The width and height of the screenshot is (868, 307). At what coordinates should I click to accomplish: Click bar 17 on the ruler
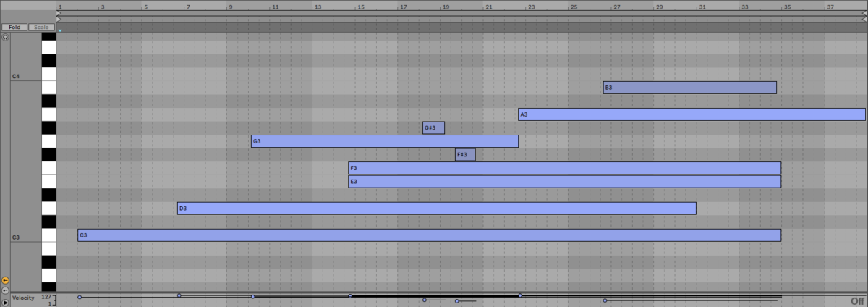click(x=404, y=7)
